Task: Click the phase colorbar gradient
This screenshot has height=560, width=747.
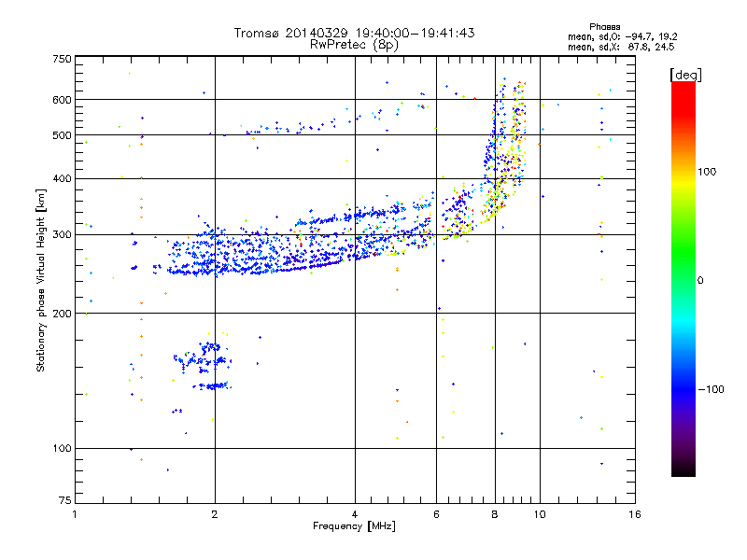Action: pyautogui.click(x=684, y=279)
